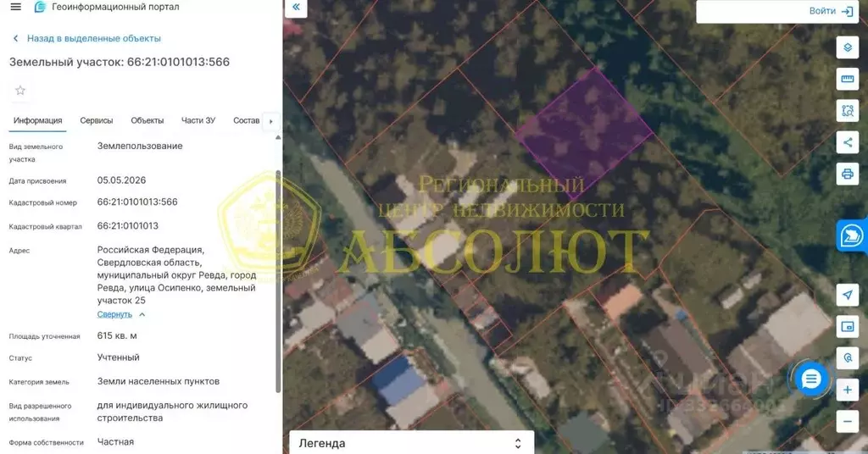Open the chat support bubble
Image resolution: width=868 pixels, height=454 pixels.
tap(811, 379)
